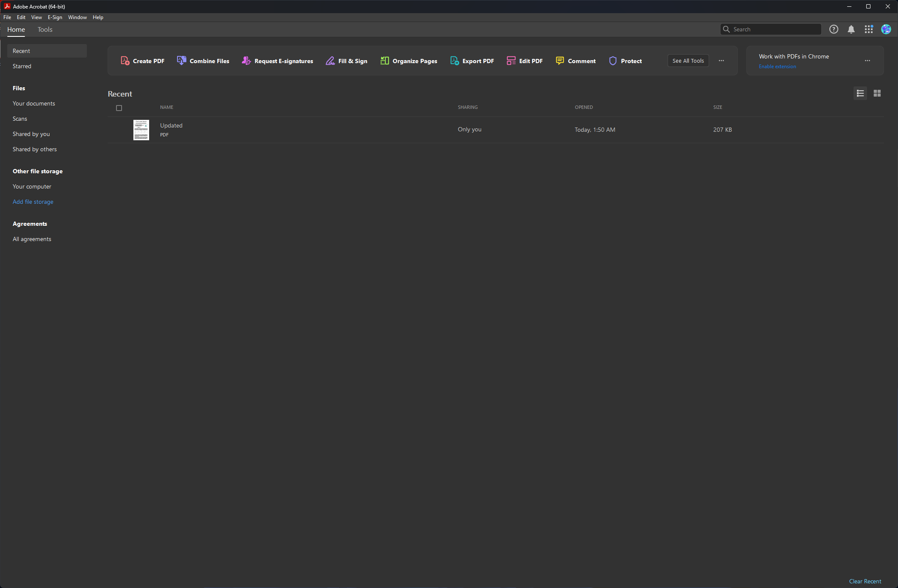The width and height of the screenshot is (898, 588).
Task: Select the Organize Pages tool
Action: click(x=409, y=61)
